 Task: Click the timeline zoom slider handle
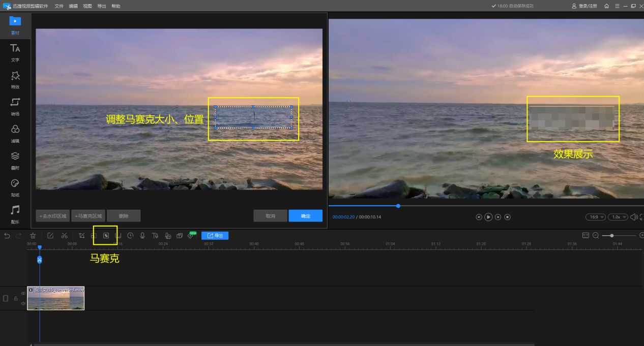[x=611, y=236]
